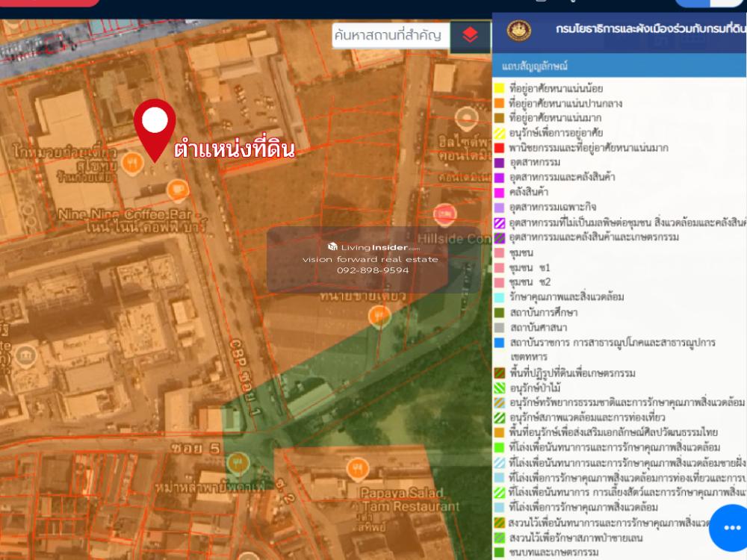Click the Nine Nine Coffee Bar marker

(x=177, y=190)
